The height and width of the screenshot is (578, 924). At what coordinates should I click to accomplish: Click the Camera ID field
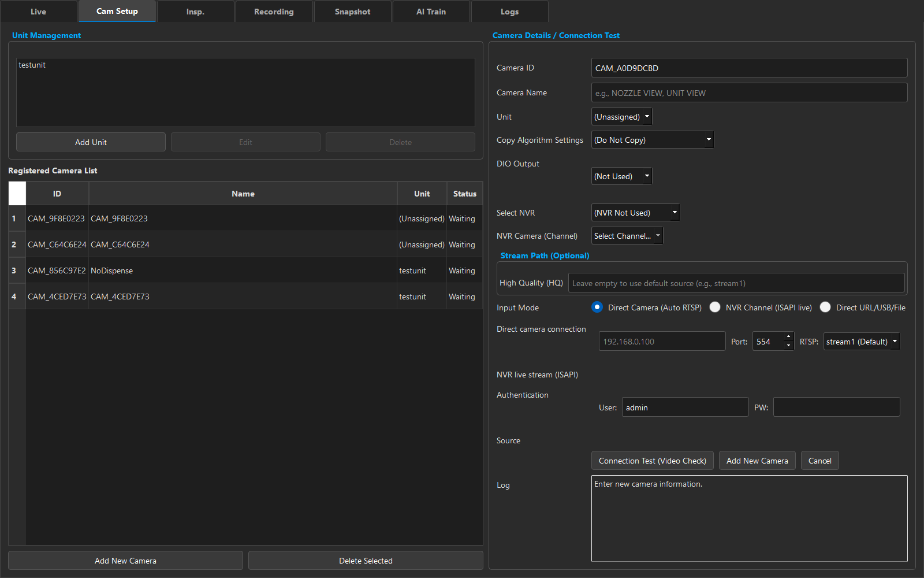750,68
